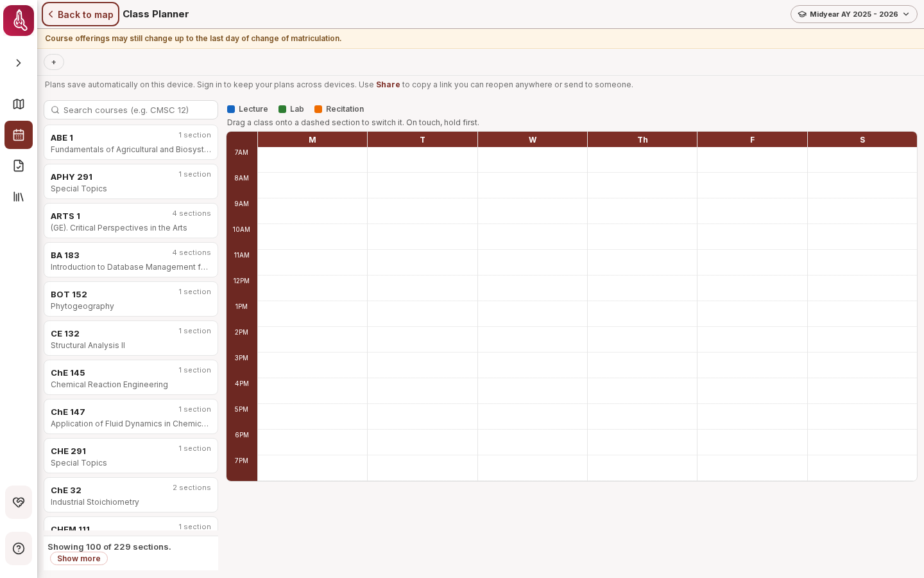The height and width of the screenshot is (578, 924).
Task: Open the library books sidebar icon
Action: tap(19, 197)
